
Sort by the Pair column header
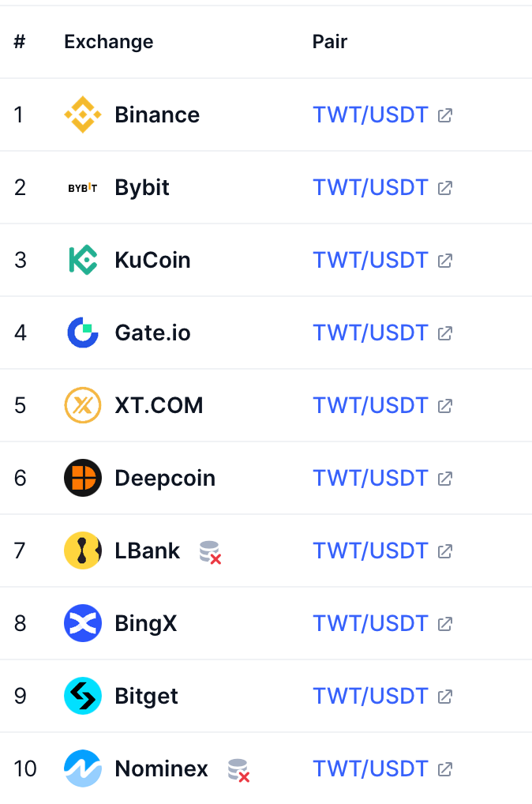click(330, 42)
